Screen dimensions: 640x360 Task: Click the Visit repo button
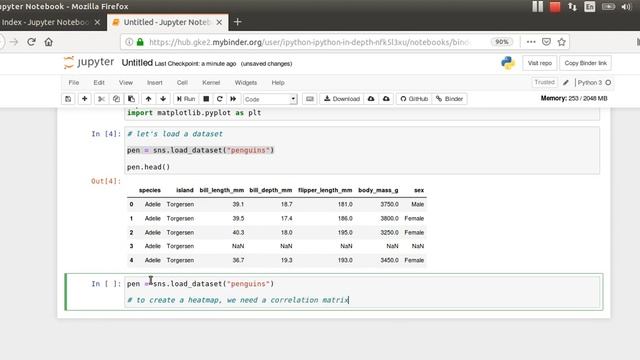click(x=540, y=63)
